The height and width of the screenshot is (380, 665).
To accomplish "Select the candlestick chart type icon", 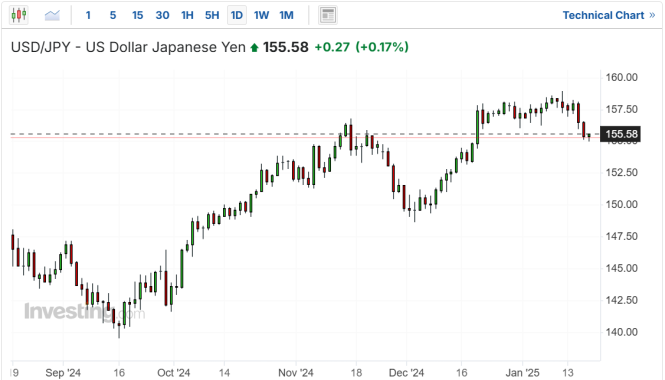I will tap(19, 16).
